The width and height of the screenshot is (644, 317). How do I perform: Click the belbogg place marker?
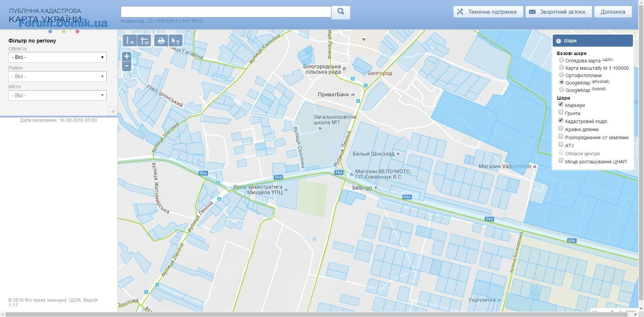(376, 188)
